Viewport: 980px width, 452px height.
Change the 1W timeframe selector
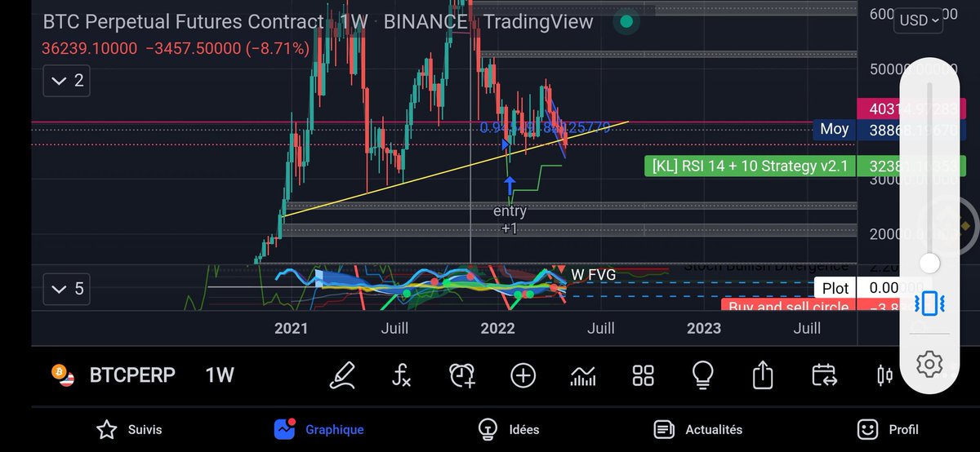219,375
